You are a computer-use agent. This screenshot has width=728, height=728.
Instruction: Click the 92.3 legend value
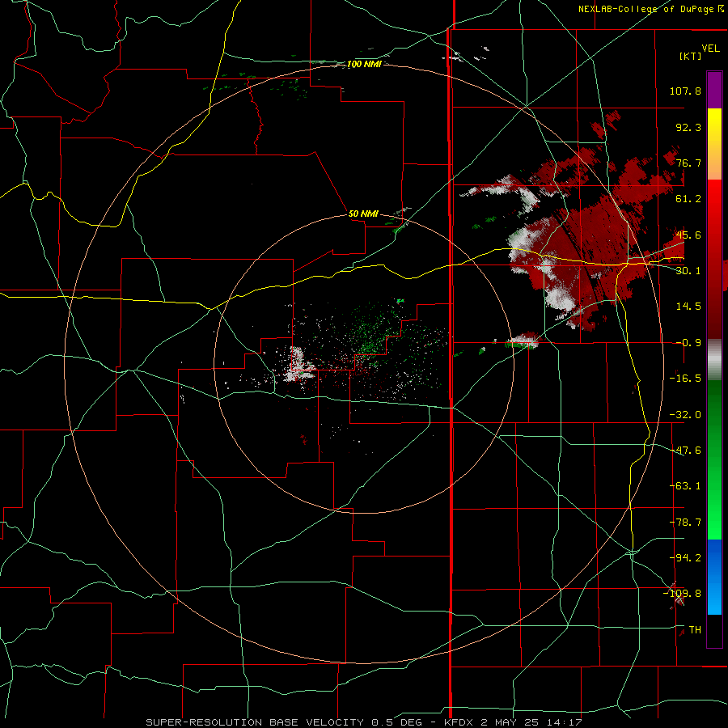pos(688,127)
